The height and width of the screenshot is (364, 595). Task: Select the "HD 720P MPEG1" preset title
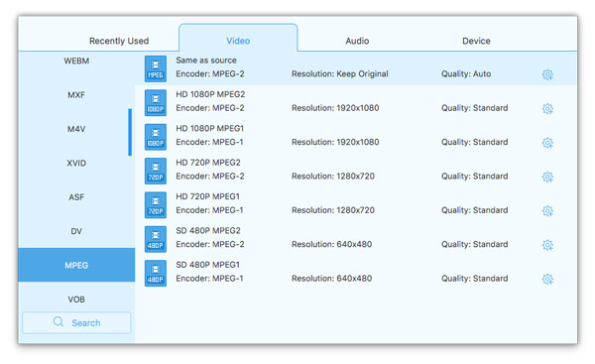pos(207,196)
